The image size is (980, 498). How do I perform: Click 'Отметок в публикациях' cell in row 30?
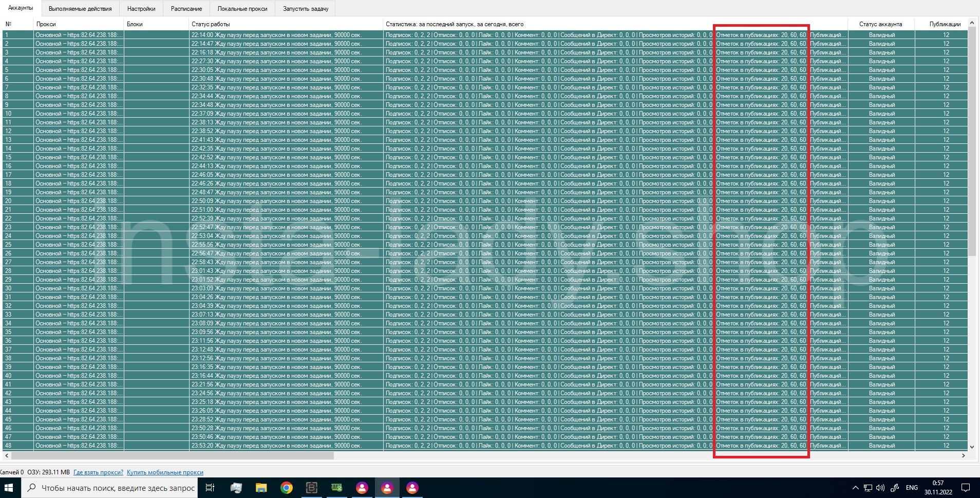coord(761,288)
